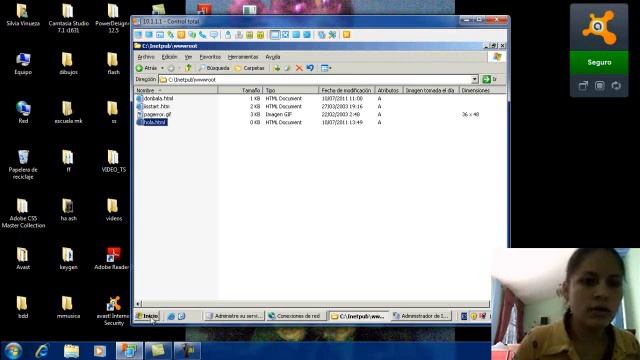Click the remote Inicio start button
This screenshot has width=640, height=360.
click(147, 316)
